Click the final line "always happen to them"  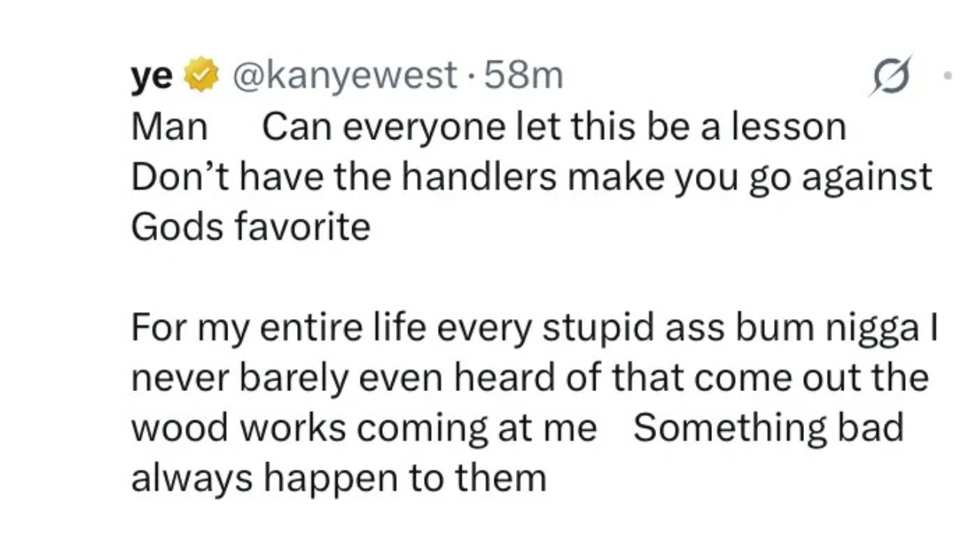[338, 479]
